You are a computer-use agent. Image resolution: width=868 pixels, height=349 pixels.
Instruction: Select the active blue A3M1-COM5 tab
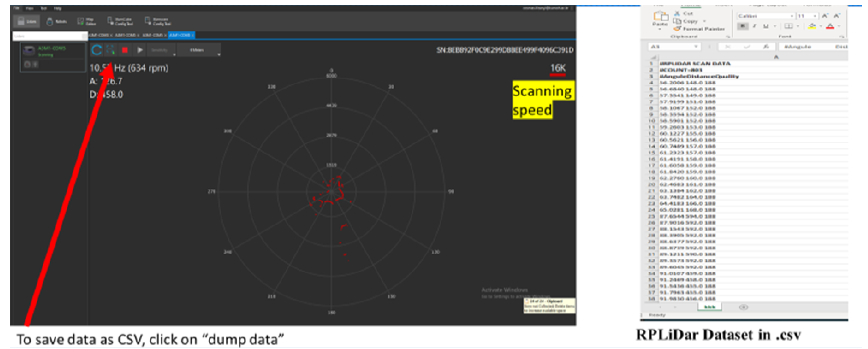180,35
